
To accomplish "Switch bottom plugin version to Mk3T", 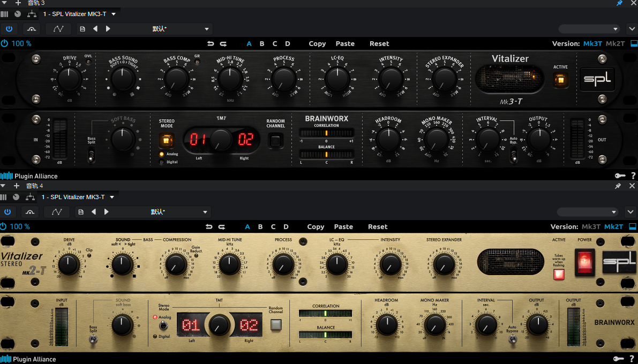I will (591, 226).
